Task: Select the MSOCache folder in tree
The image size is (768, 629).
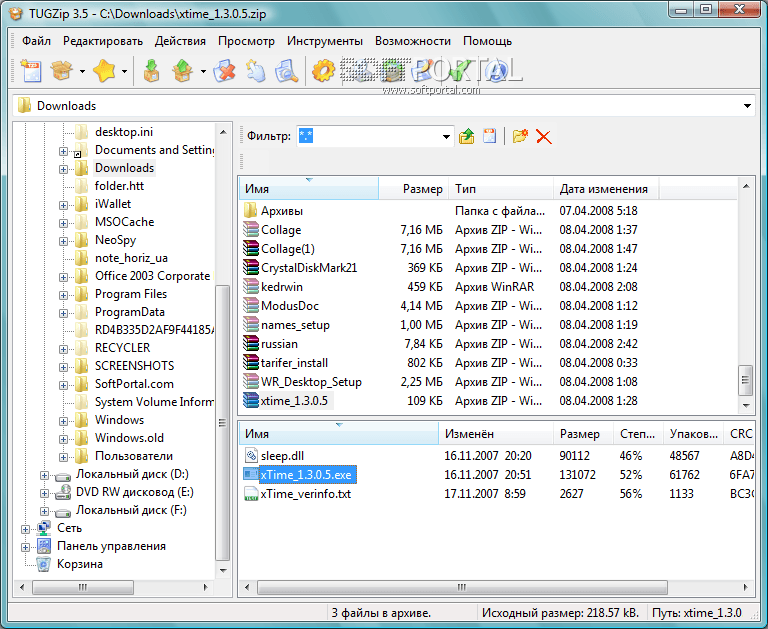Action: 124,221
